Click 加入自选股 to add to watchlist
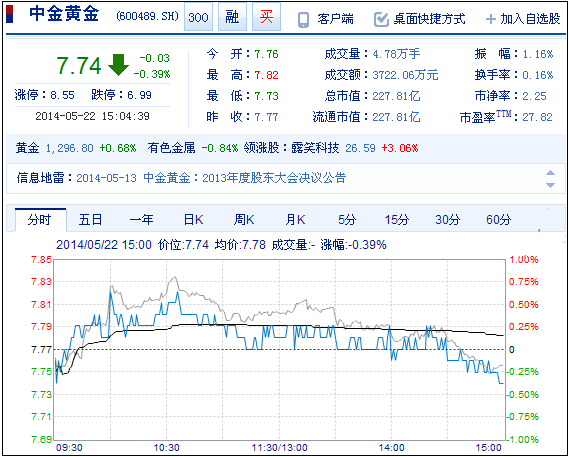Image resolution: width=569 pixels, height=457 pixels. pyautogui.click(x=531, y=19)
